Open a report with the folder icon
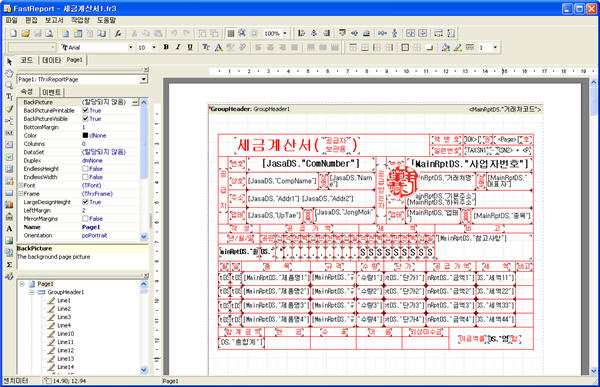Viewport: 600px width, 387px height. [25, 34]
